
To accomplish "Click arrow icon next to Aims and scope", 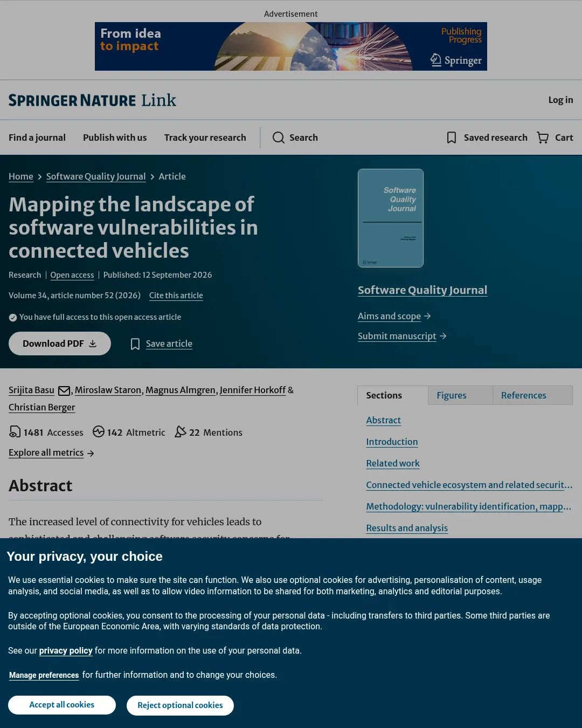I will [x=427, y=316].
